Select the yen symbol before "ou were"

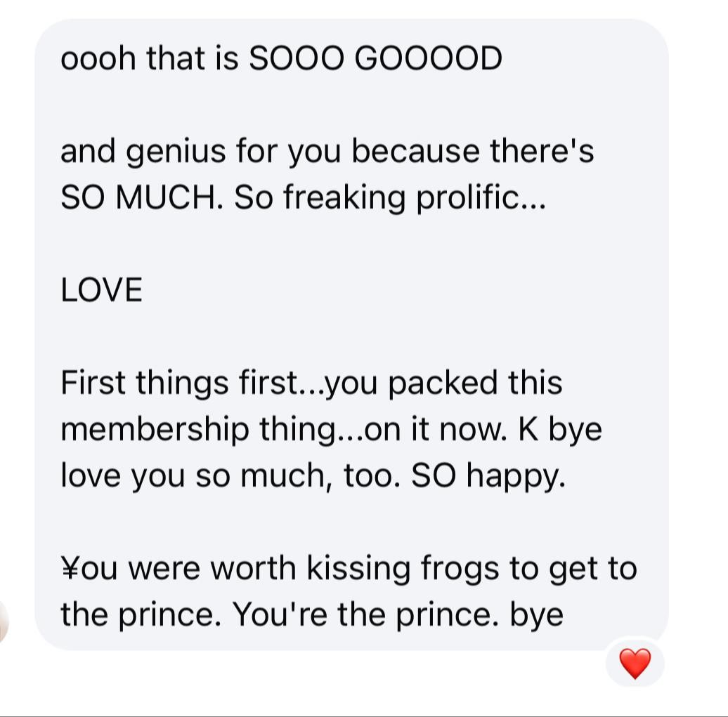click(x=70, y=569)
